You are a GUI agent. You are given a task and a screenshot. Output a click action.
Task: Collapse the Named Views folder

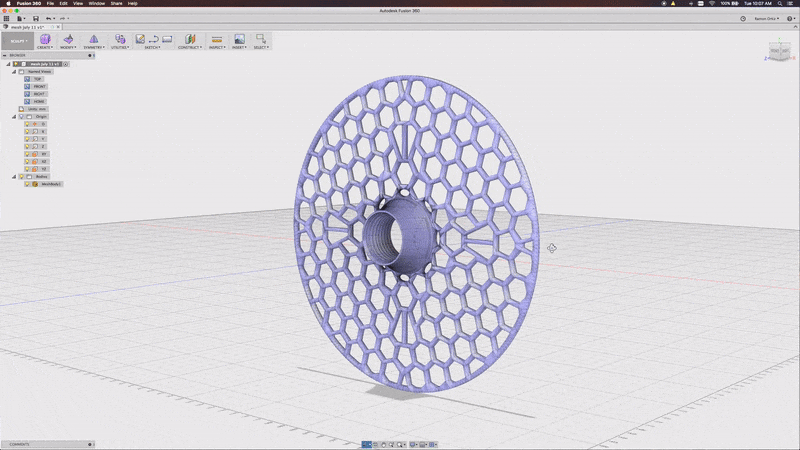[x=14, y=72]
